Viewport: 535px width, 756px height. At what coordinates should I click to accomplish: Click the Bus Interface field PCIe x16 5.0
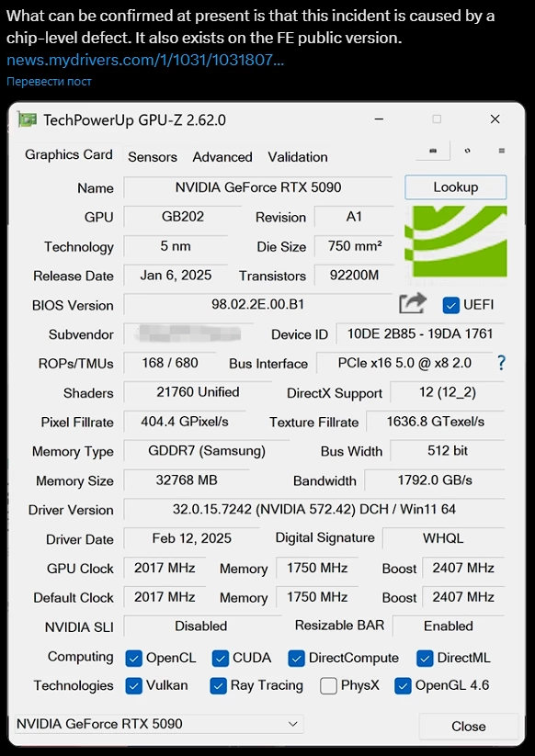pyautogui.click(x=404, y=363)
